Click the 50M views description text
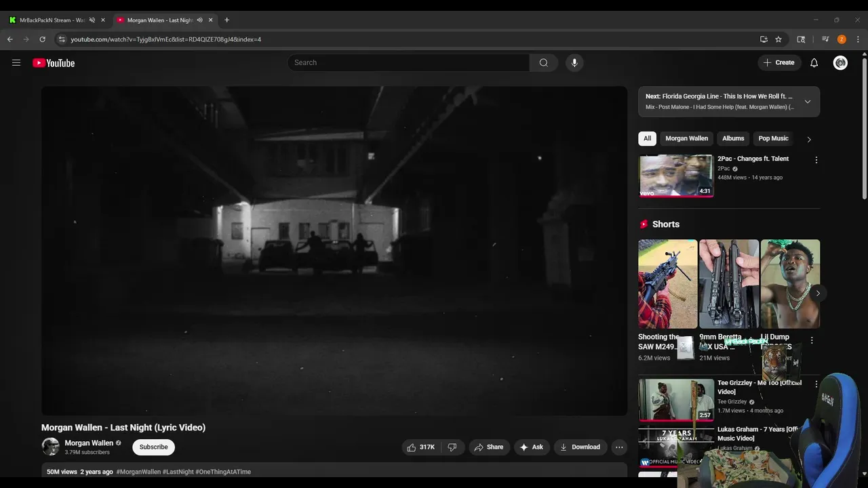The image size is (868, 488). click(62, 472)
